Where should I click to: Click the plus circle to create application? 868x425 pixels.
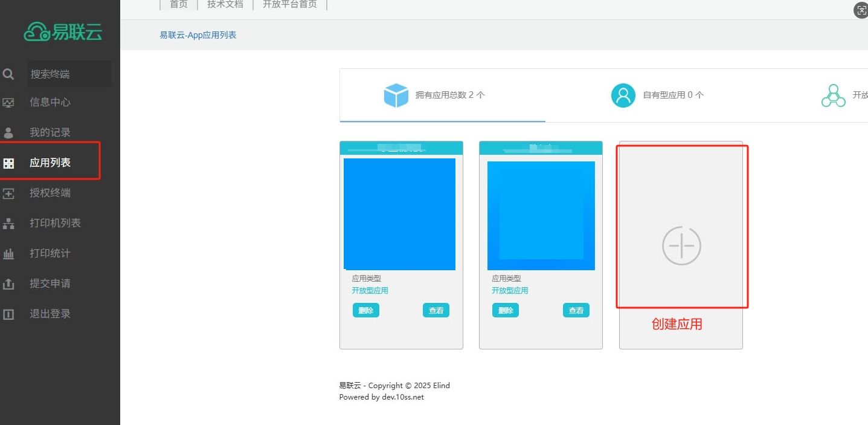[681, 246]
